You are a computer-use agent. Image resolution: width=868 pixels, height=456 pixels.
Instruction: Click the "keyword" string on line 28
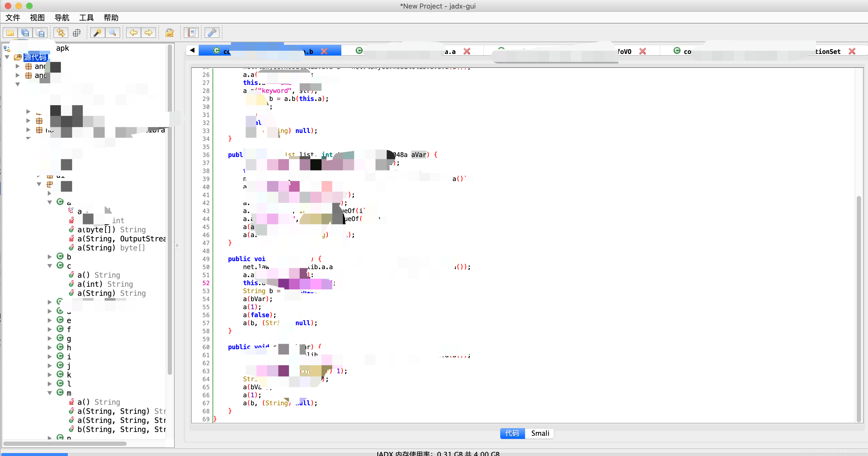click(275, 91)
